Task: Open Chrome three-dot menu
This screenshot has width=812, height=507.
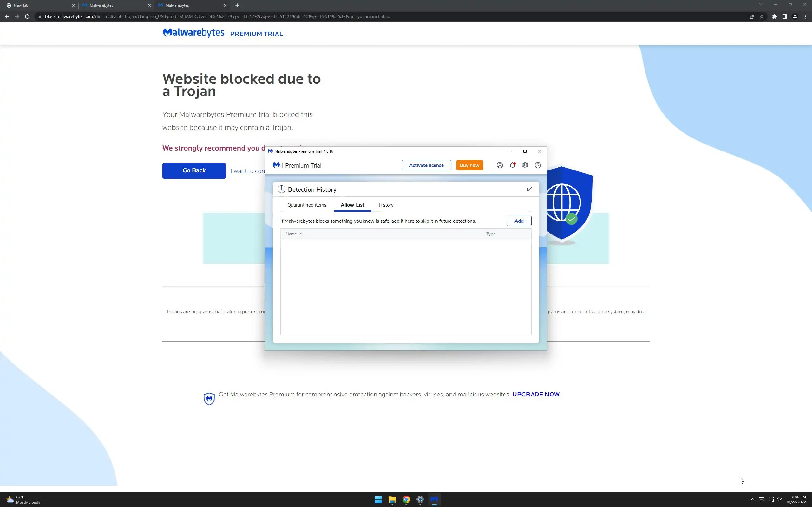Action: (x=805, y=16)
